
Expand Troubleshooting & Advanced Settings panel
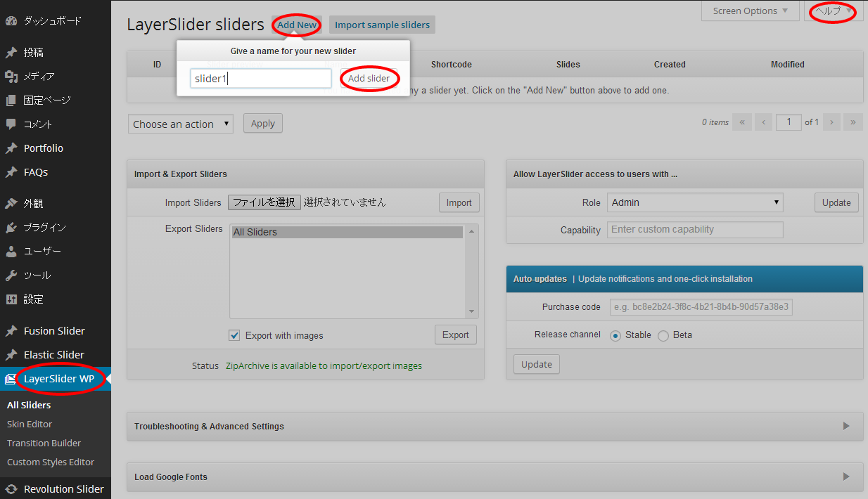[x=846, y=426]
